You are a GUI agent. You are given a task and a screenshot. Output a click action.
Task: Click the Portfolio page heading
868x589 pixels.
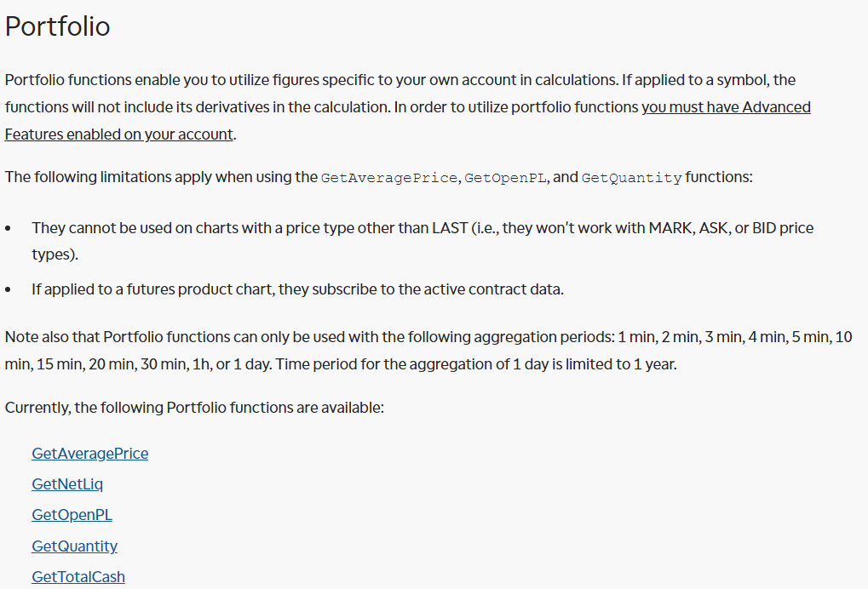pos(58,26)
